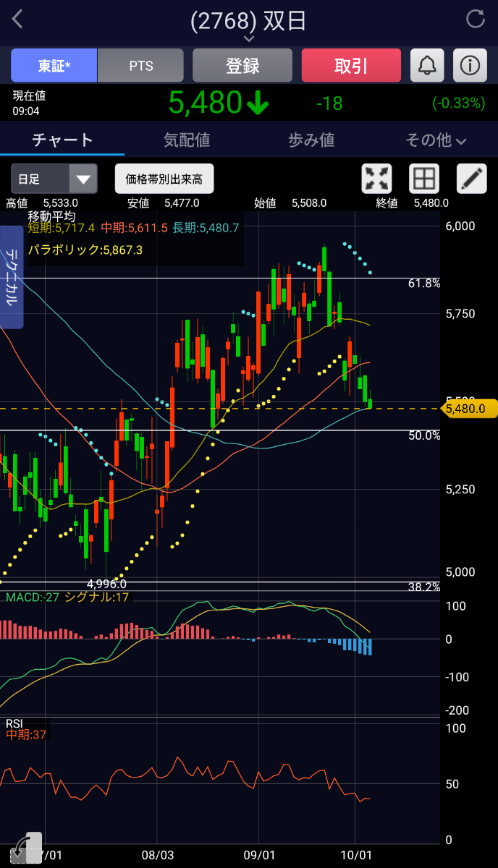The height and width of the screenshot is (868, 498).
Task: Switch to 気配値 tab
Action: (187, 140)
